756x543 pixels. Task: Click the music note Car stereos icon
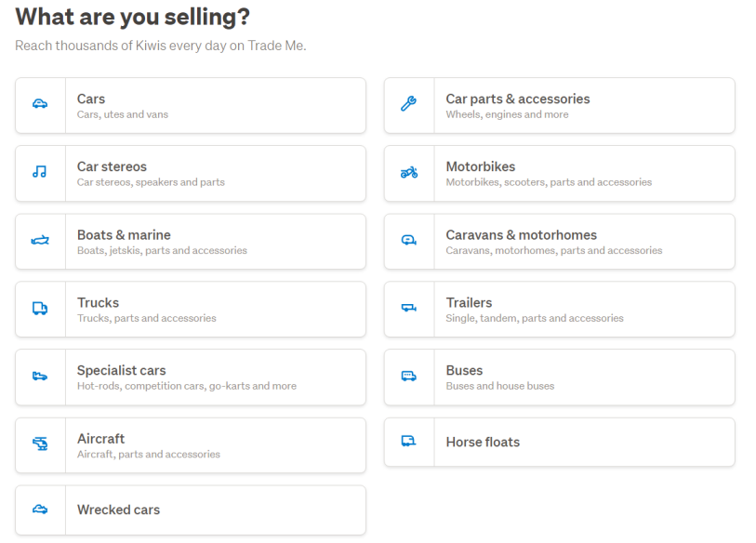point(40,173)
